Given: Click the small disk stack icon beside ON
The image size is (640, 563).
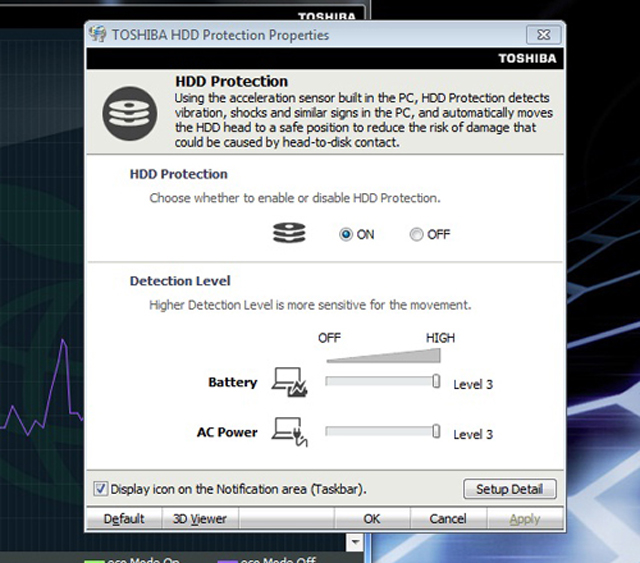Looking at the screenshot, I should pos(289,233).
